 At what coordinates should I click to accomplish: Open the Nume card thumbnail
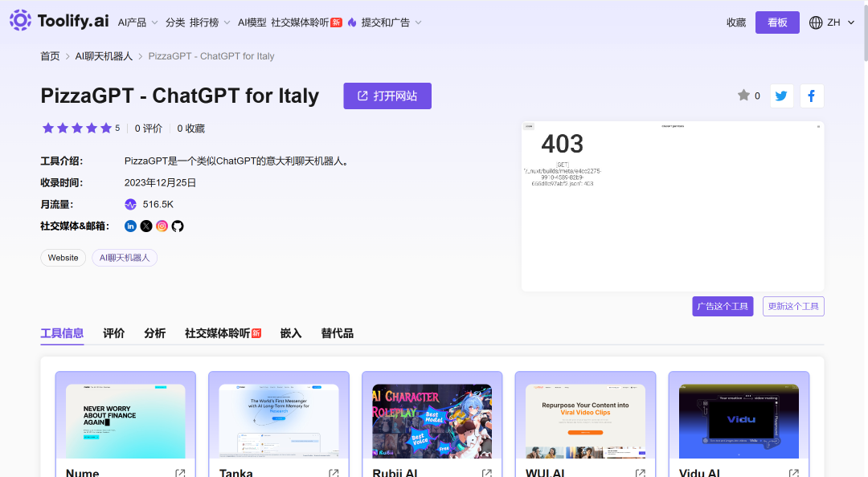point(125,421)
